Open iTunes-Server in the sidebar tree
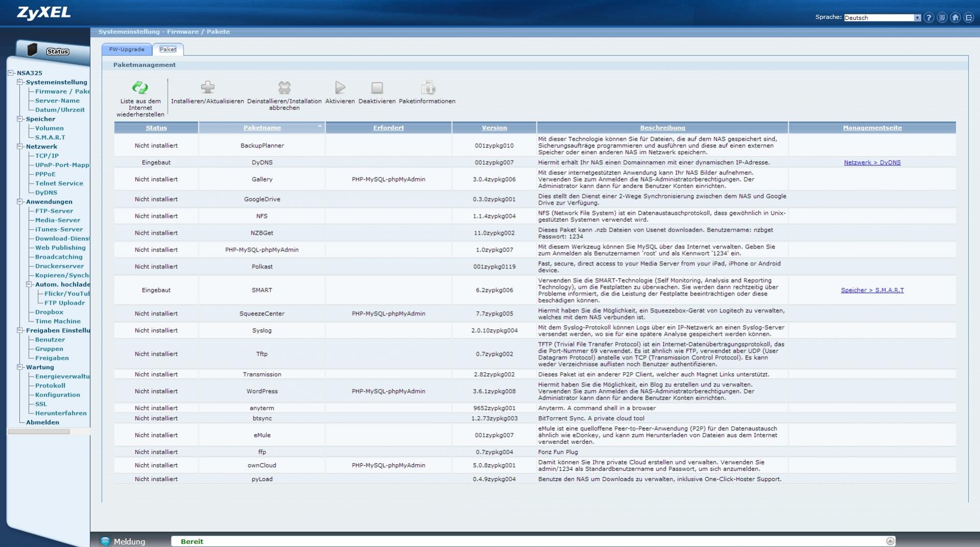980x547 pixels. pos(59,230)
